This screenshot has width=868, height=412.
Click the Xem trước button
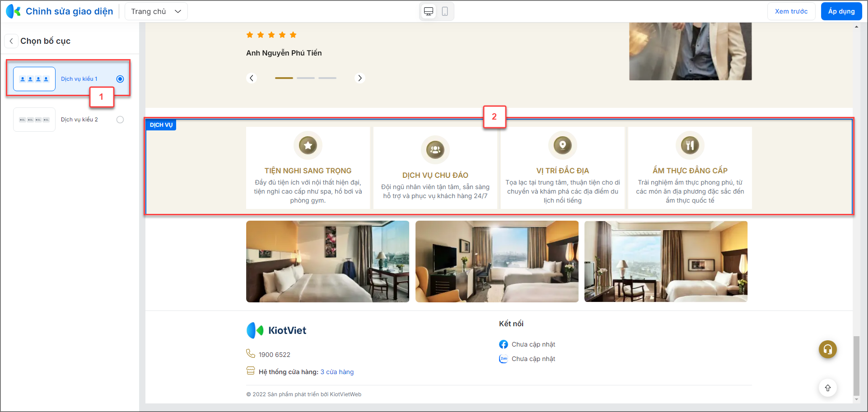pos(791,11)
